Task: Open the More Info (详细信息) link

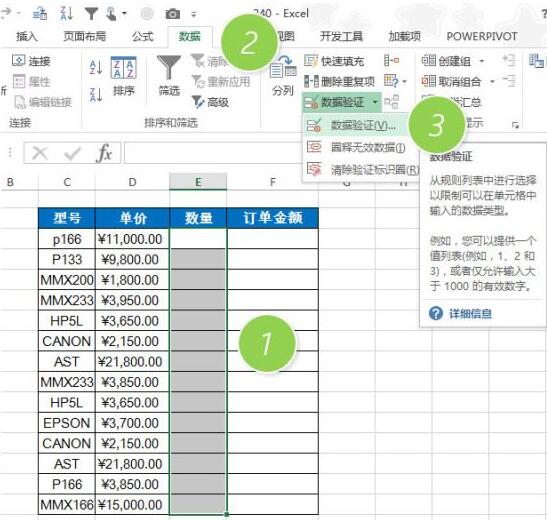Action: [x=470, y=314]
